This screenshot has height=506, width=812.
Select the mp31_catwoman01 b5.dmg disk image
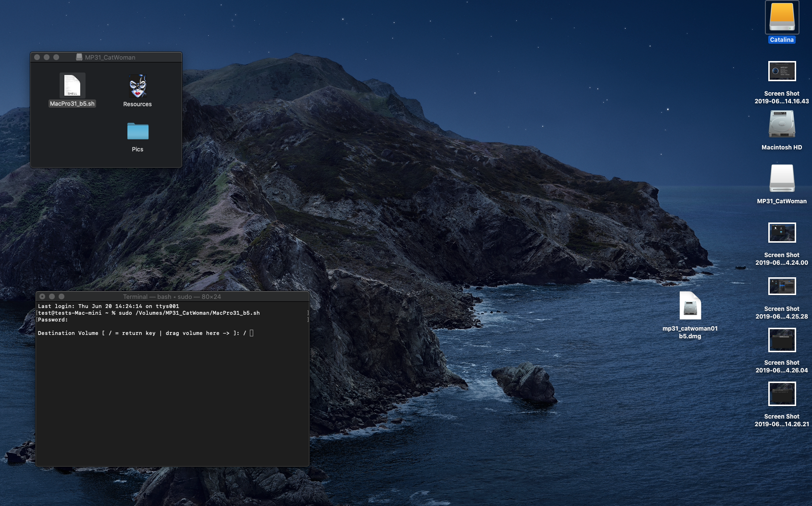(690, 306)
